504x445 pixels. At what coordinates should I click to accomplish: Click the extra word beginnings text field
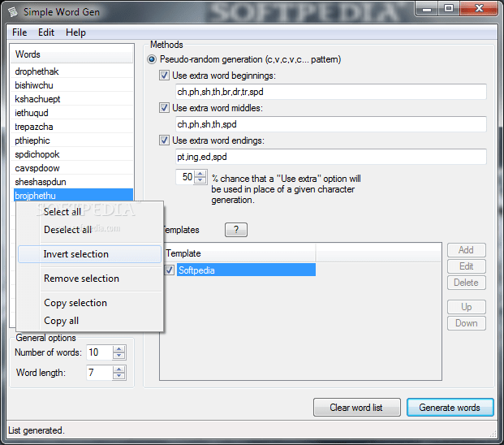[x=331, y=92]
